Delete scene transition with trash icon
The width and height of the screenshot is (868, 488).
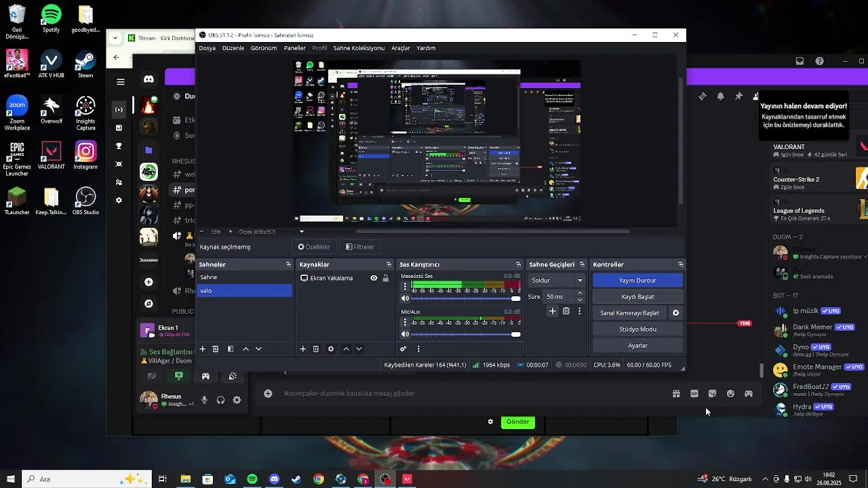[x=566, y=311]
